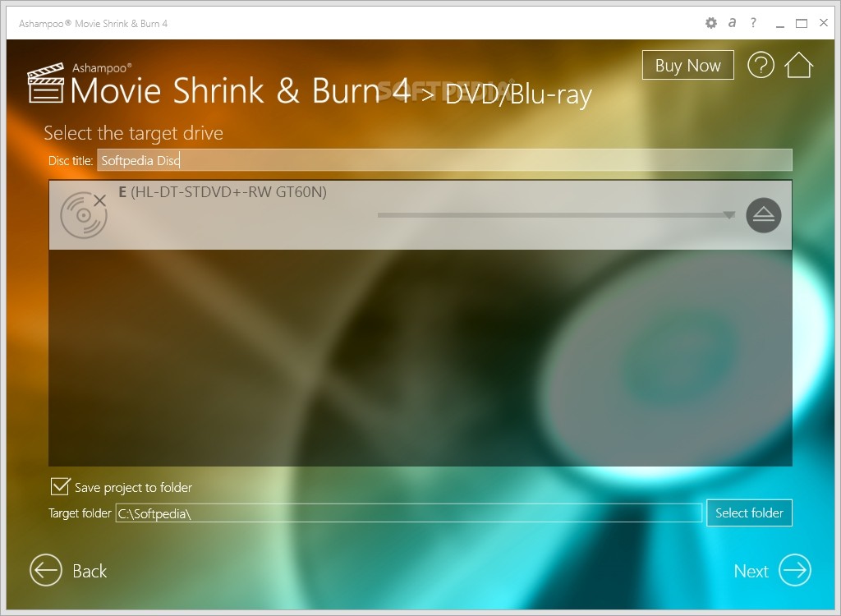Click the Back arrow circle icon
Screen dimensions: 841x616
[x=46, y=570]
